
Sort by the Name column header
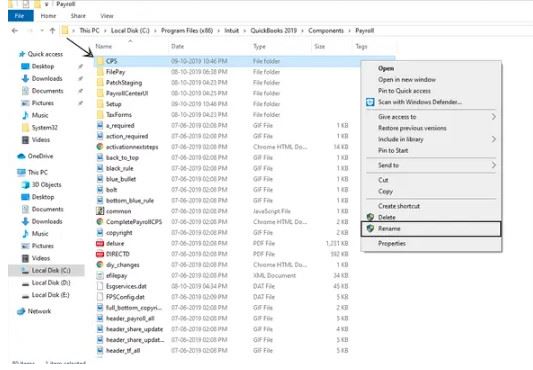[x=104, y=47]
